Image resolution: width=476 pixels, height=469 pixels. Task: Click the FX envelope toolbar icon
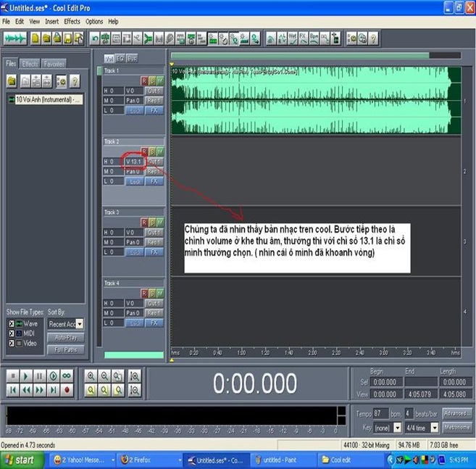303,39
